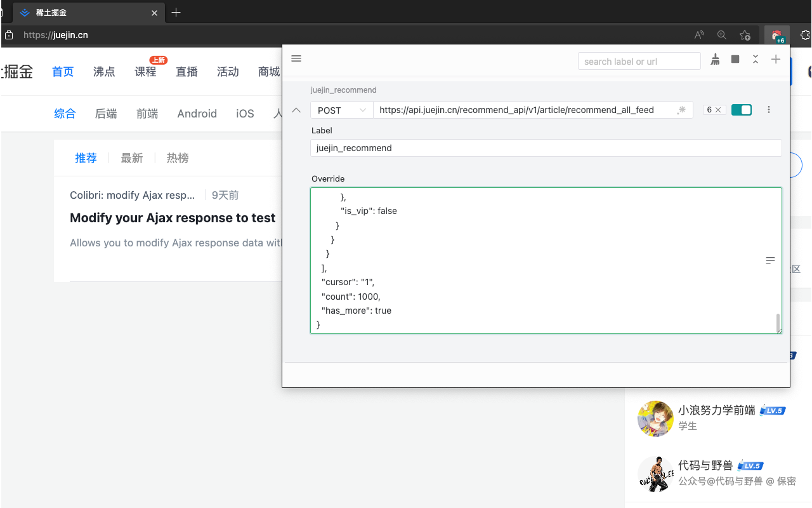The height and width of the screenshot is (508, 812).
Task: Click the broom clear-all icon
Action: [x=715, y=58]
